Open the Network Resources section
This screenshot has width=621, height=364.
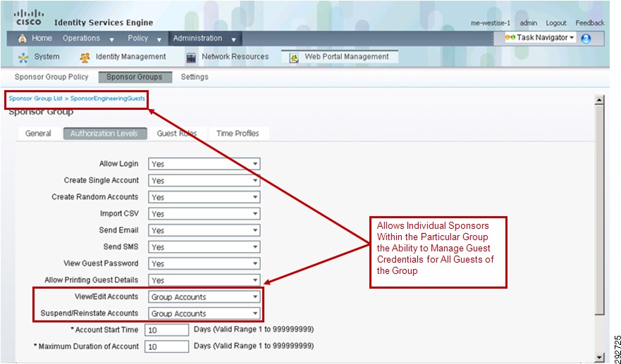point(235,56)
